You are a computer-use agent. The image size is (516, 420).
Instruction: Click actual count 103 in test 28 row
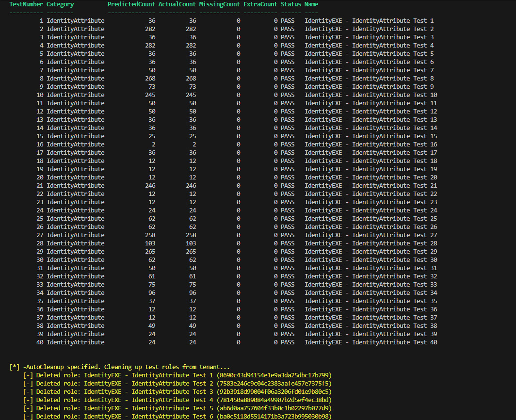click(191, 243)
